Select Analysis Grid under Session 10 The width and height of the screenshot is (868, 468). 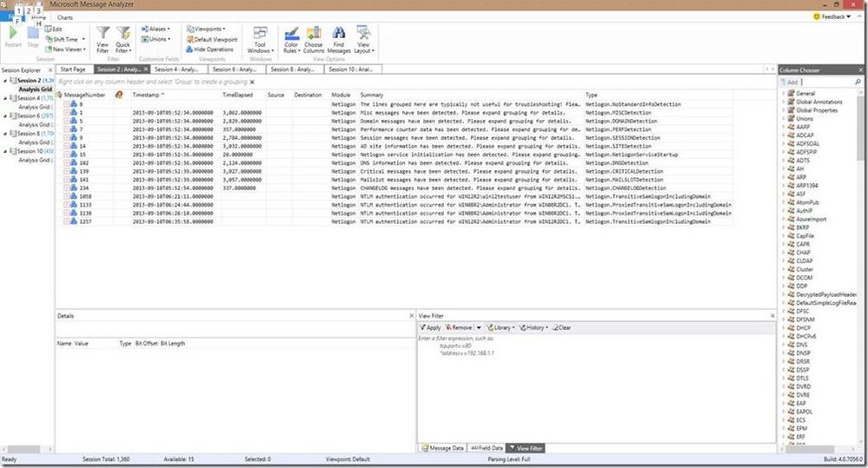(35, 160)
